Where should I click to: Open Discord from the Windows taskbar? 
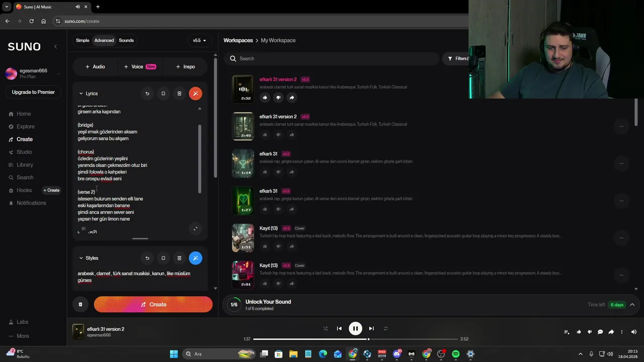click(x=397, y=354)
